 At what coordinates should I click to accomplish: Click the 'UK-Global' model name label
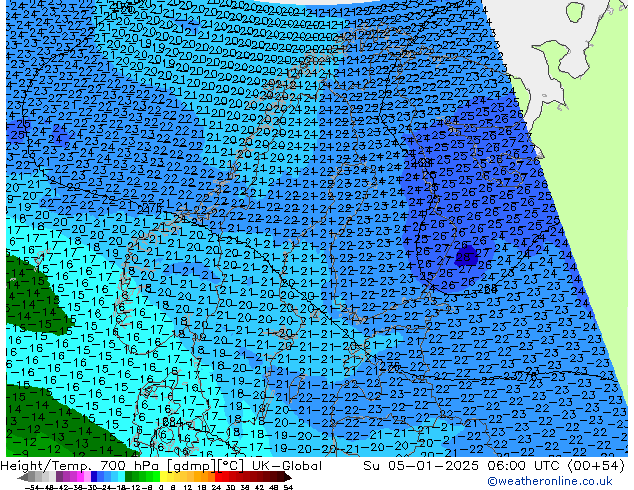287,466
